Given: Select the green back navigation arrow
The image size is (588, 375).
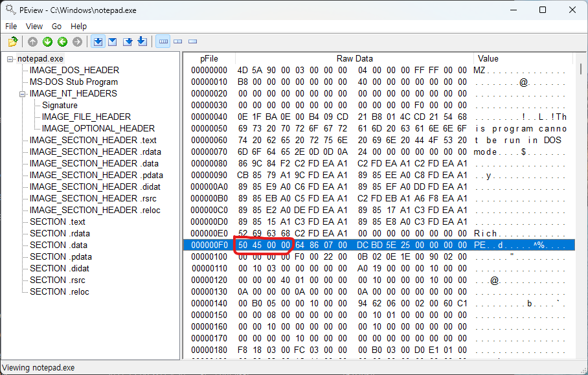Looking at the screenshot, I should (x=62, y=41).
